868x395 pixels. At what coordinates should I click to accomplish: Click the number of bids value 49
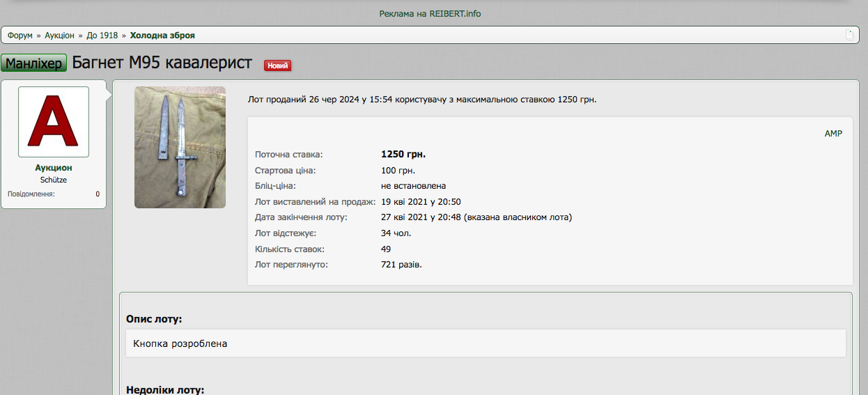(386, 249)
